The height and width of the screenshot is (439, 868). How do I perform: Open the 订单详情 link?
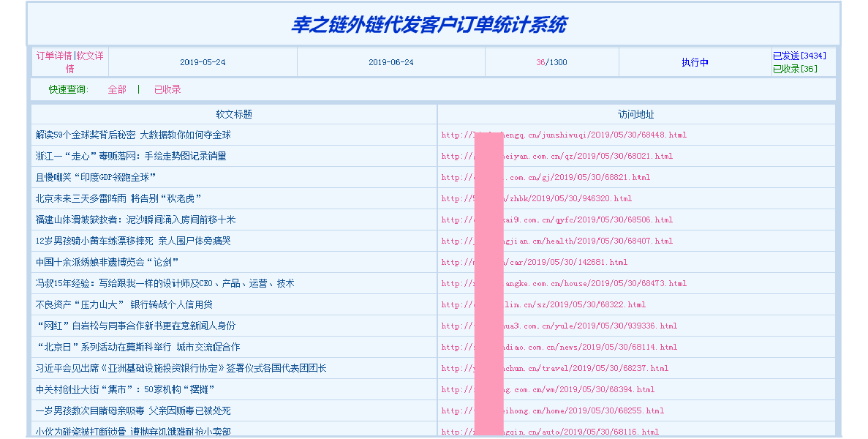[54, 56]
